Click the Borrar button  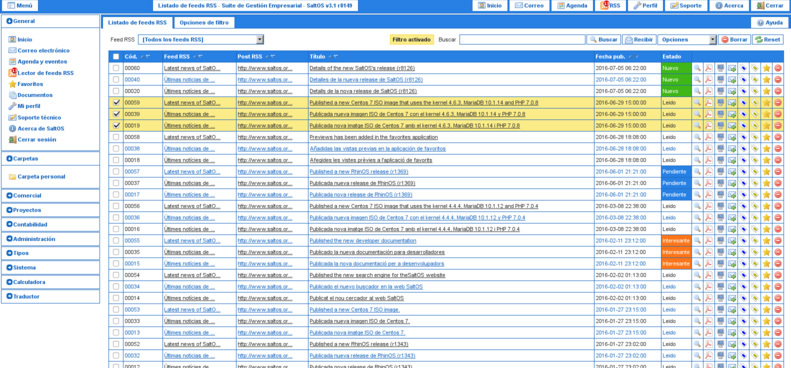(x=734, y=39)
